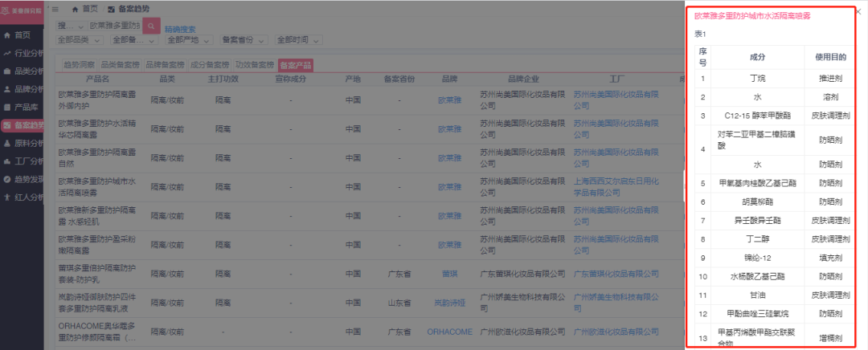The width and height of the screenshot is (868, 350).
Task: Expand the 全部产地 dropdown
Action: tap(187, 40)
